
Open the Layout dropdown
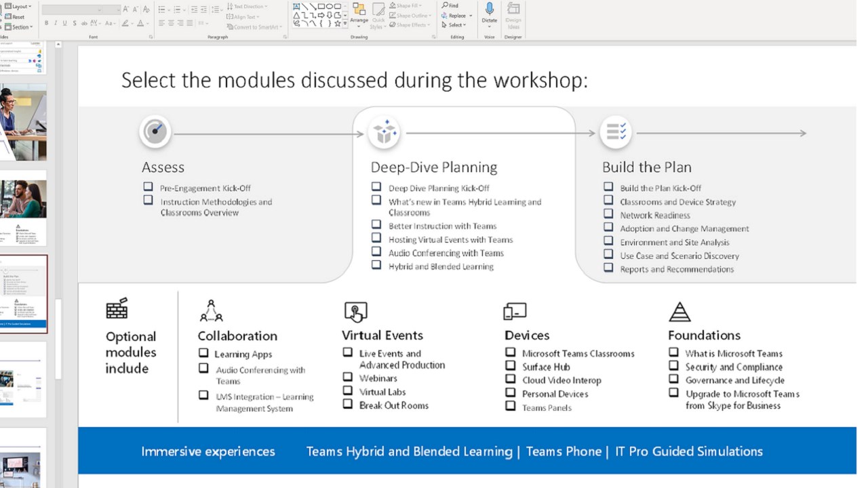coord(17,6)
